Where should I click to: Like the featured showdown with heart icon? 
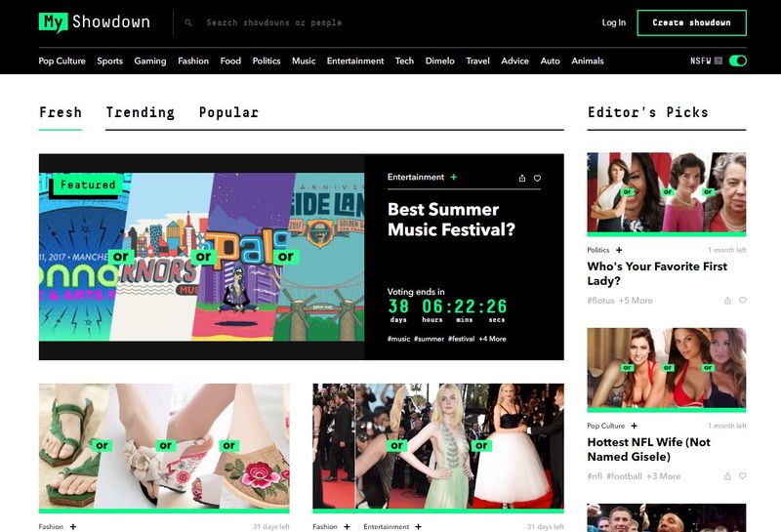(x=538, y=178)
